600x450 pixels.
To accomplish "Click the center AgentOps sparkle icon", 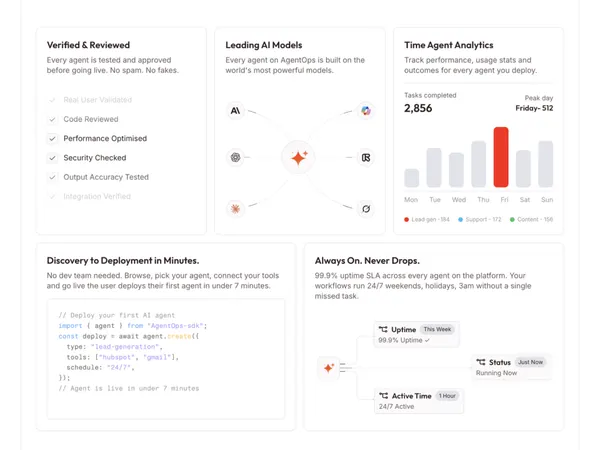I will pyautogui.click(x=298, y=157).
